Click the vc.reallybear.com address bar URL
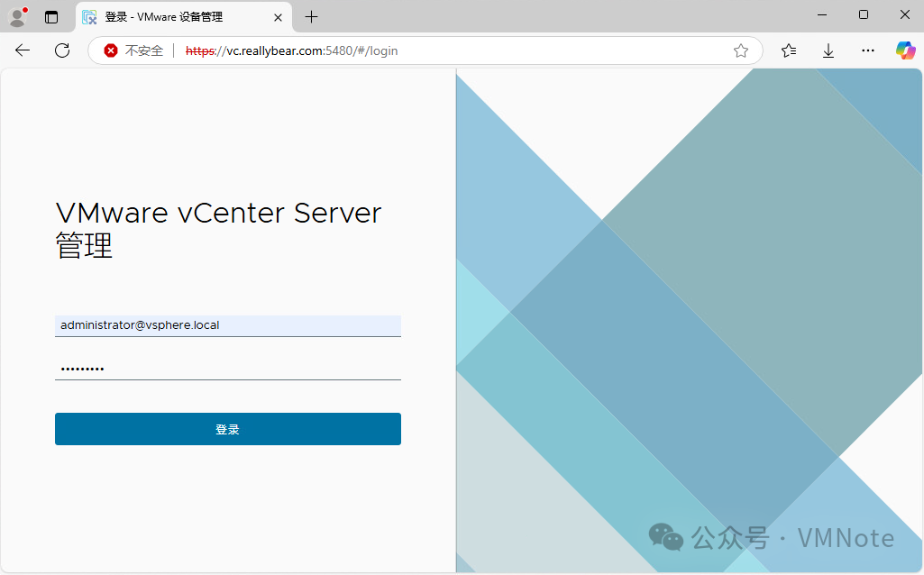Viewport: 924px width, 575px height. (x=292, y=50)
